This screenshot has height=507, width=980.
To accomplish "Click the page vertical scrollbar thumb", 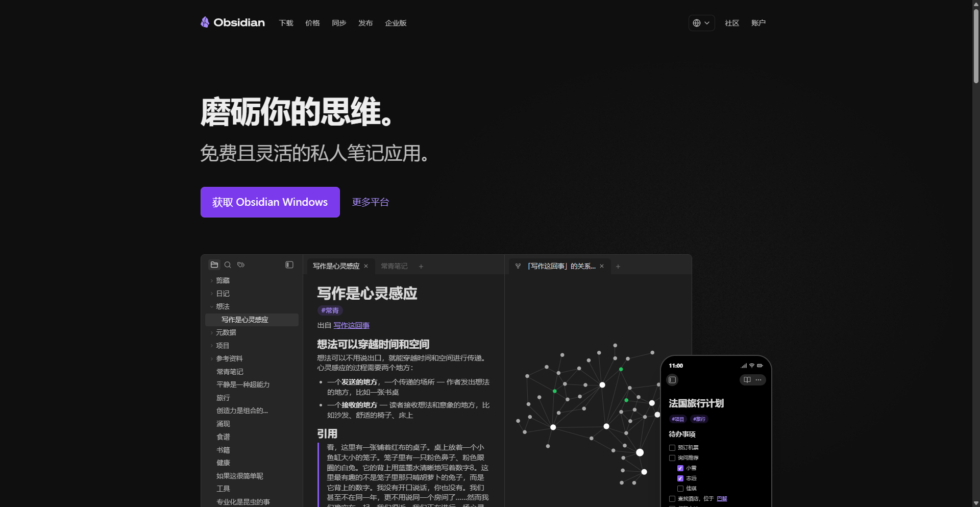I will pyautogui.click(x=976, y=46).
